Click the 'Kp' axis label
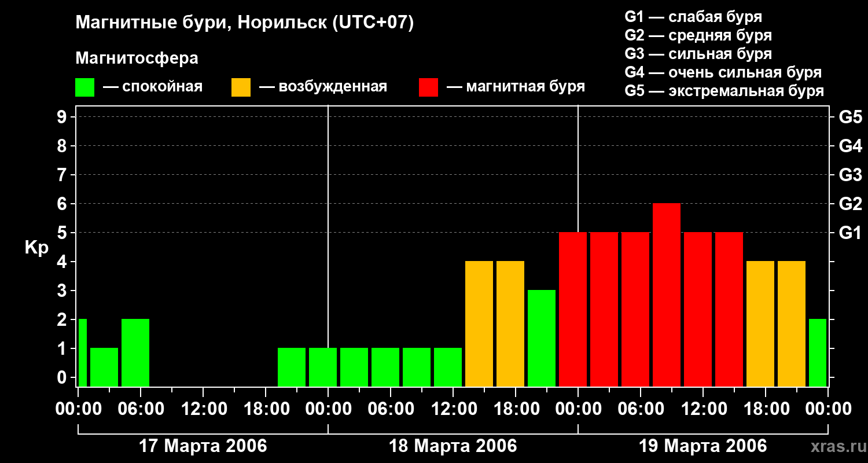The height and width of the screenshot is (463, 868). [36, 248]
